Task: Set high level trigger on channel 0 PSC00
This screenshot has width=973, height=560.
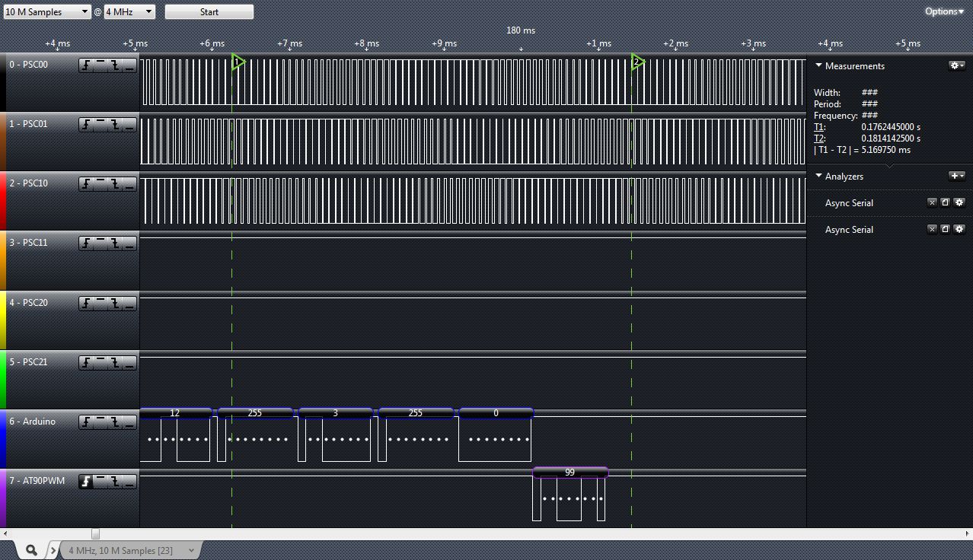Action: (100, 65)
